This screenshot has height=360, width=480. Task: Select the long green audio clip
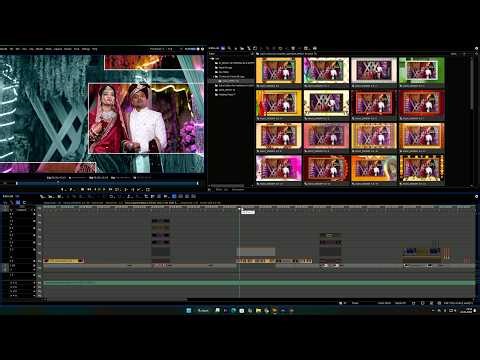pyautogui.click(x=259, y=283)
